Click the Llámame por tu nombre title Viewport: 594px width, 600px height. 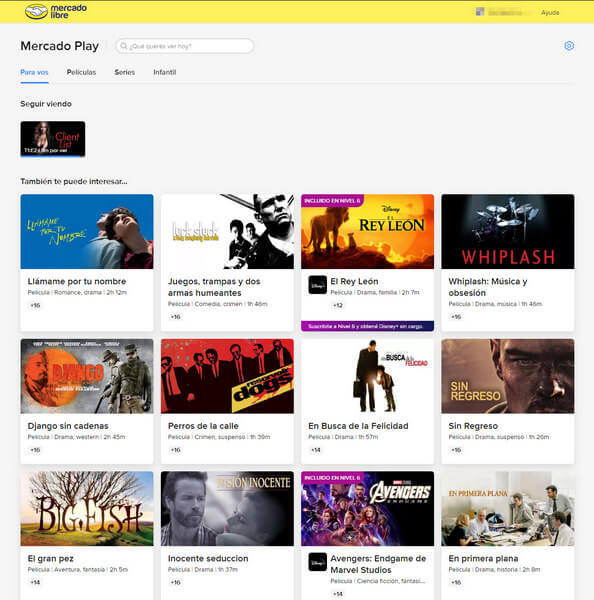point(77,281)
